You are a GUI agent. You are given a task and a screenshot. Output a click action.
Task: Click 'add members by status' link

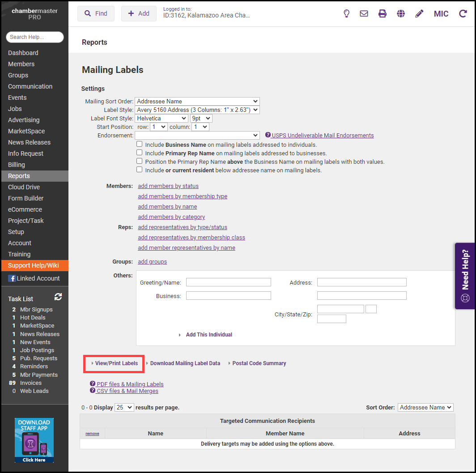pos(168,186)
